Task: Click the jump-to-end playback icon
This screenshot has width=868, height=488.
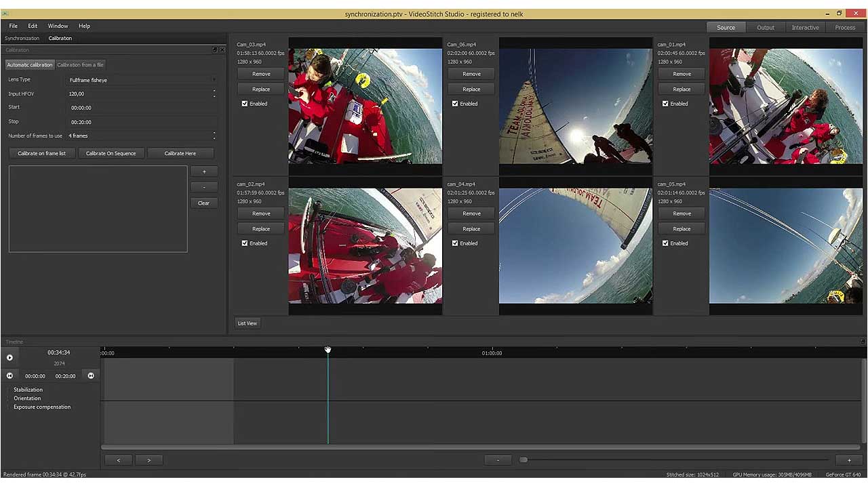Action: tap(91, 375)
